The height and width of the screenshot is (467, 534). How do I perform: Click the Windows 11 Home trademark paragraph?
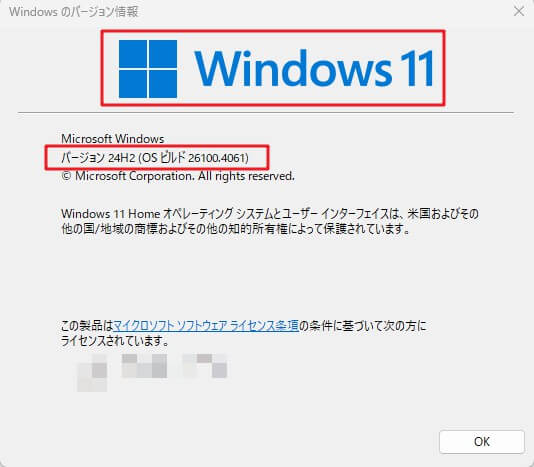pyautogui.click(x=270, y=221)
